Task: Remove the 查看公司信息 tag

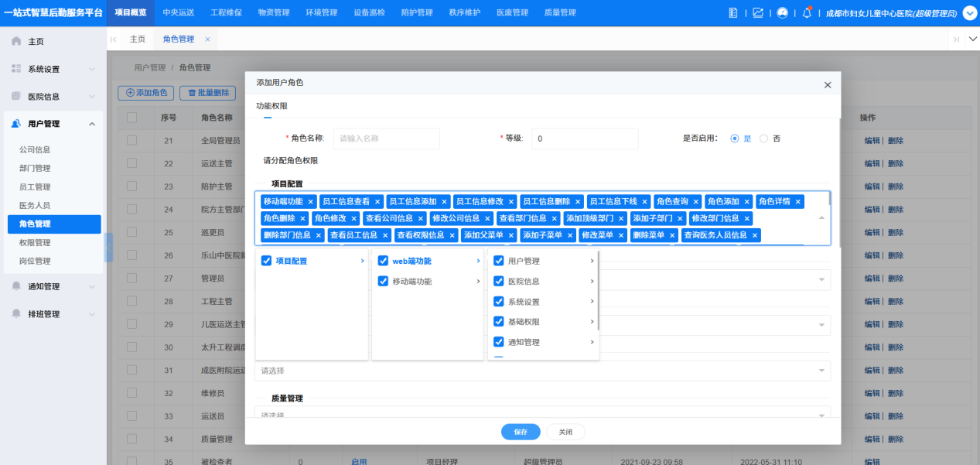Action: [x=421, y=219]
